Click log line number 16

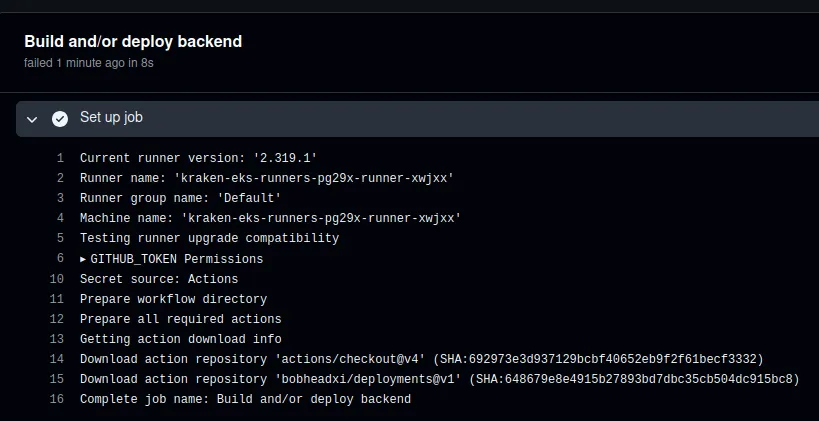pyautogui.click(x=57, y=399)
